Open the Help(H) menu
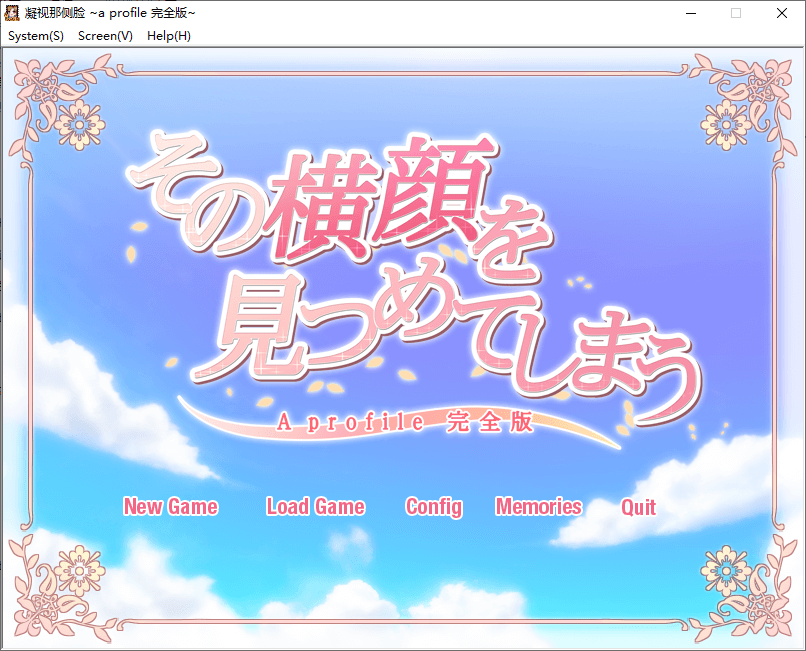This screenshot has width=806, height=651. click(169, 36)
